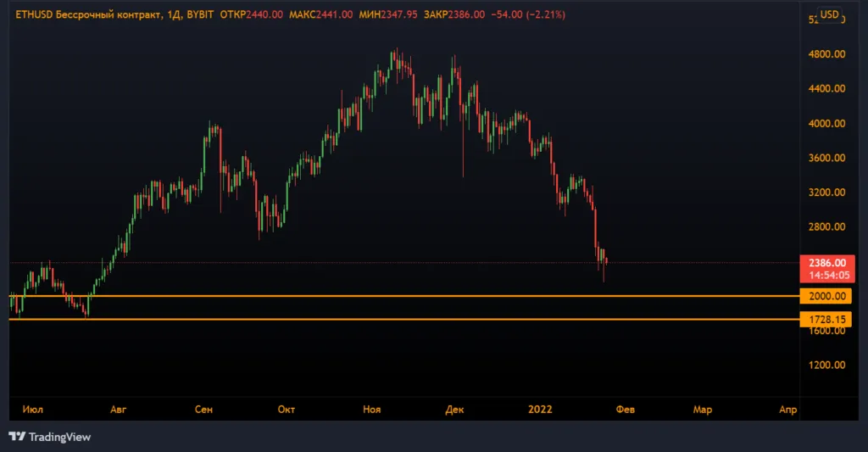This screenshot has width=868, height=452.
Task: Click the TradingView logo icon
Action: (x=17, y=437)
